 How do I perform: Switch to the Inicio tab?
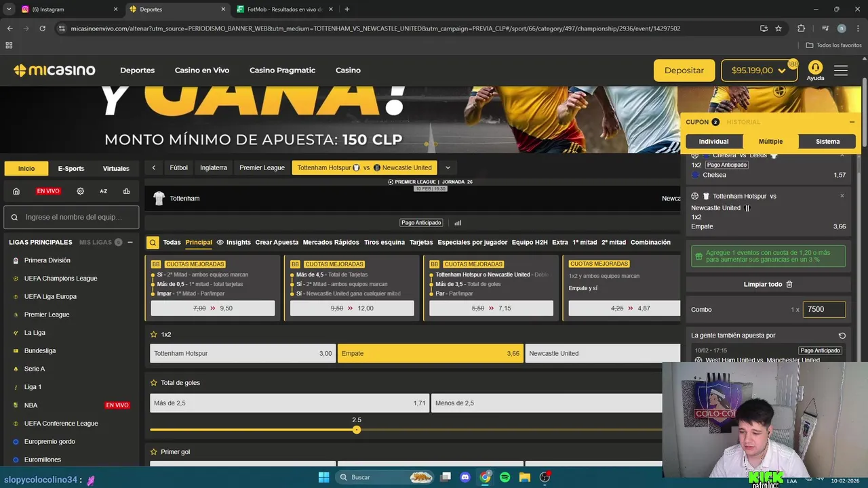coord(26,168)
